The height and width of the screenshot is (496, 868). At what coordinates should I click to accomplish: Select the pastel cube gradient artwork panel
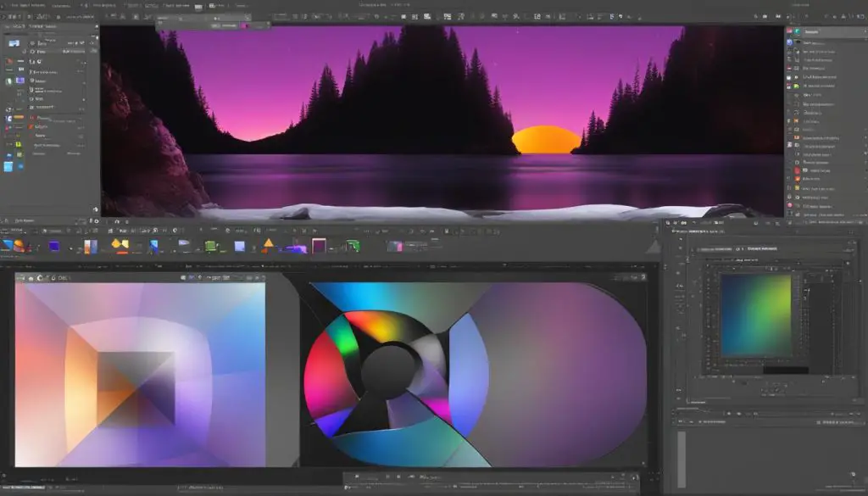click(x=140, y=375)
